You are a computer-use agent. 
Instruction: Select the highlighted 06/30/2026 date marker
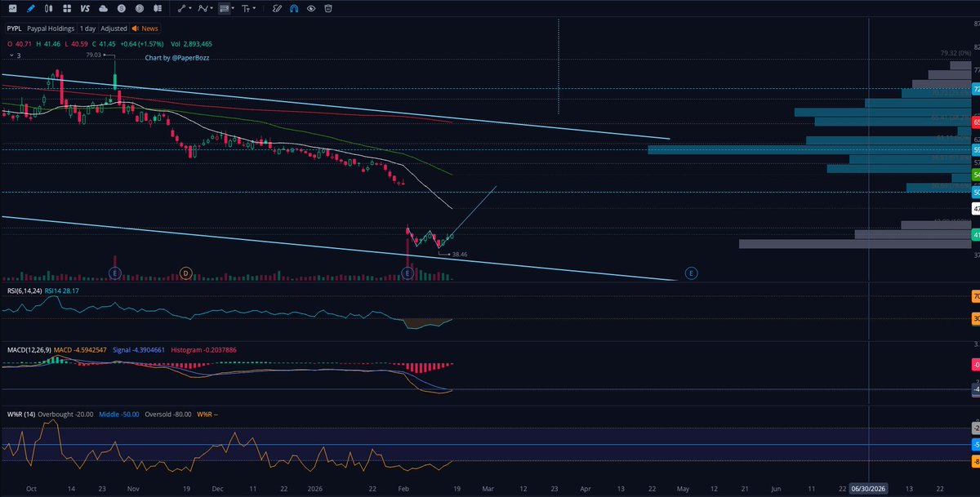pyautogui.click(x=867, y=489)
